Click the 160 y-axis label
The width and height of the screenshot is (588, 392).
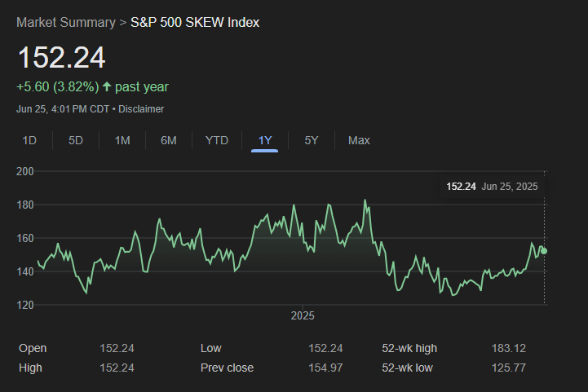25,238
